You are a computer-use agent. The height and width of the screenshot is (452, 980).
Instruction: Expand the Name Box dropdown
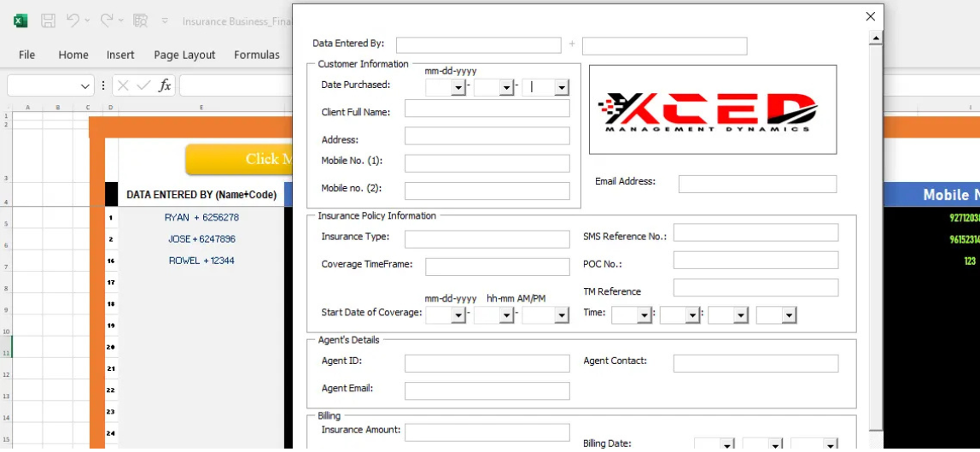coord(85,86)
